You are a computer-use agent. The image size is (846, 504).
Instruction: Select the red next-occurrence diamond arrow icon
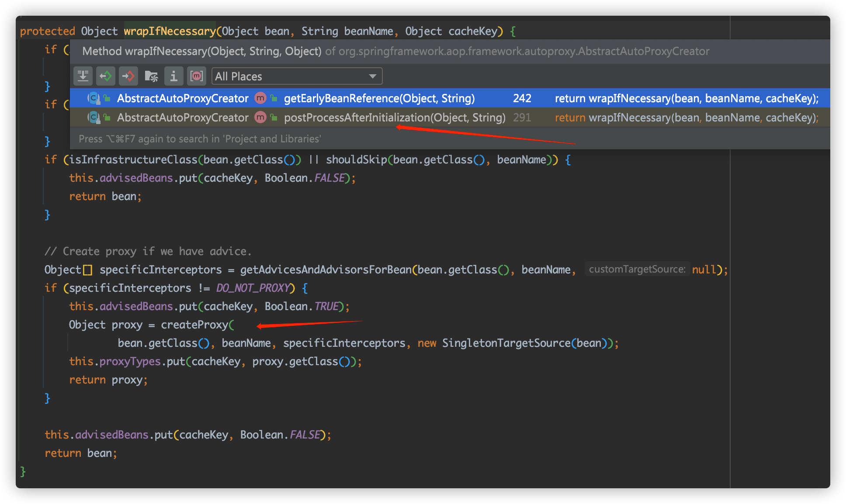[x=128, y=76]
